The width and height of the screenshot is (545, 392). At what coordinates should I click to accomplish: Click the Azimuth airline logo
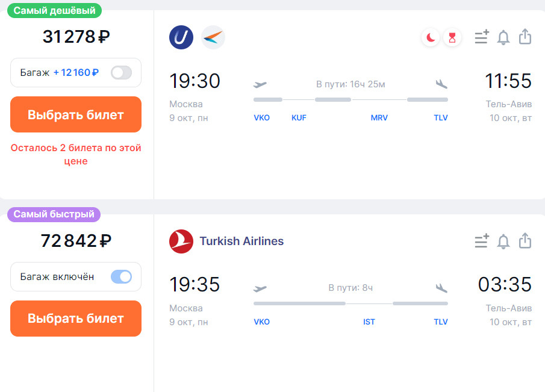tap(213, 37)
